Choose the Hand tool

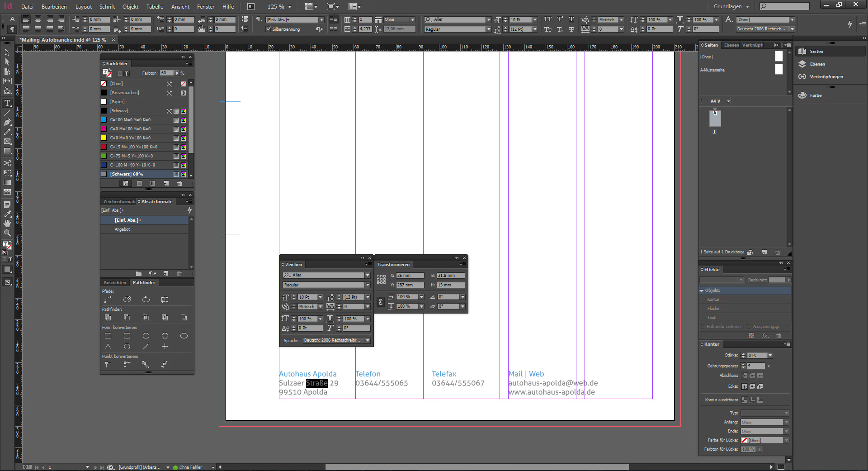(7, 224)
